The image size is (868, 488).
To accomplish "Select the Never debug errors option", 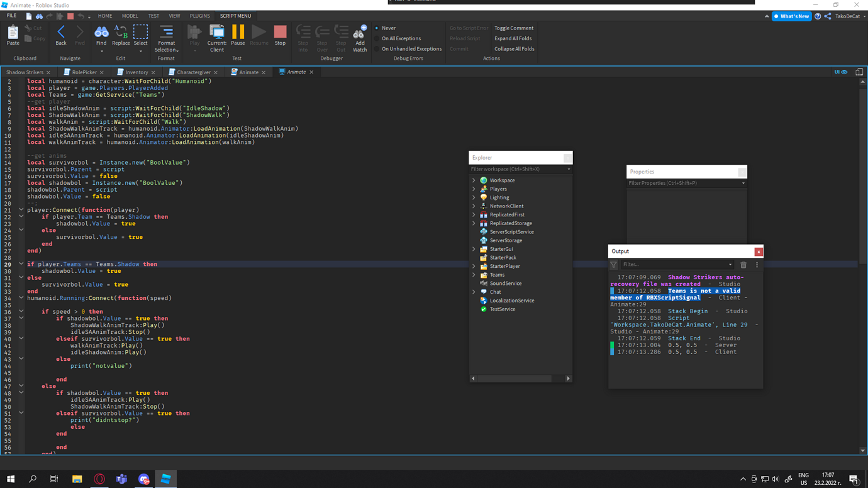I will [x=385, y=28].
